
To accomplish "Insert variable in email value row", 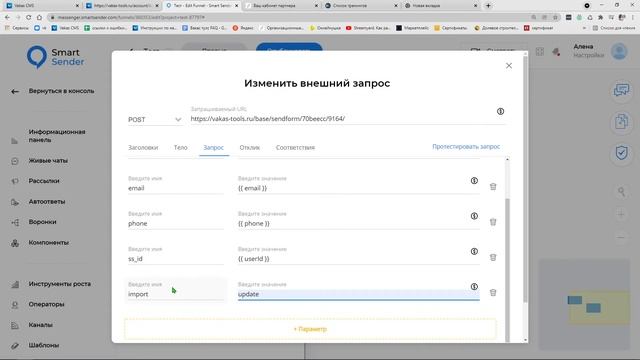I will [x=474, y=180].
